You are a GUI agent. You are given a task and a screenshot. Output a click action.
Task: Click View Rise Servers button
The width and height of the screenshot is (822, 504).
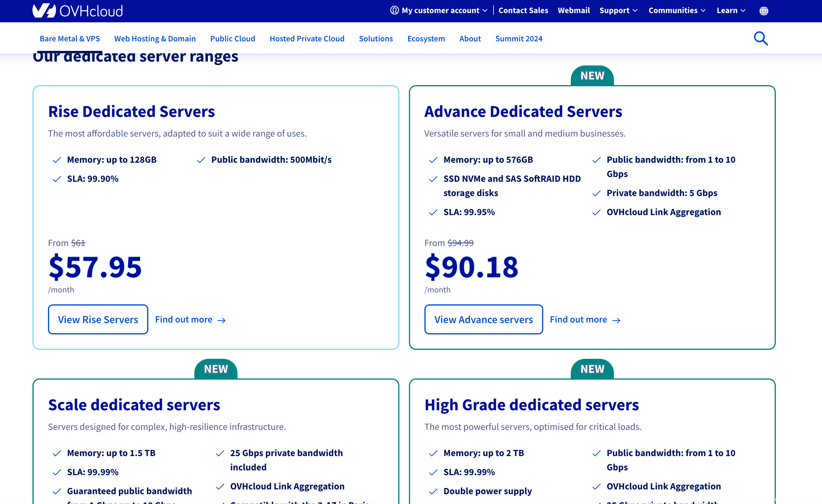coord(98,319)
